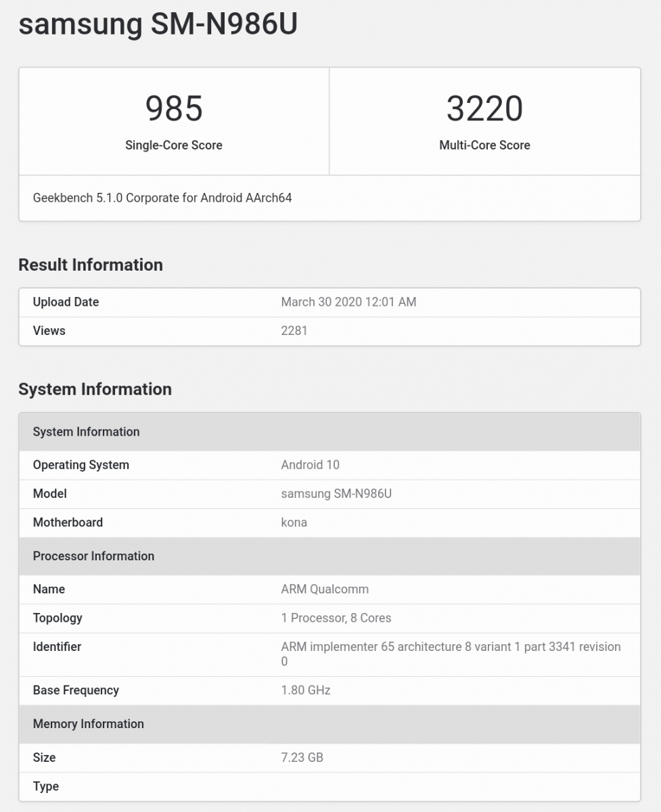This screenshot has width=661, height=812.
Task: Select the 1.80 GHz base frequency value
Action: tap(306, 690)
